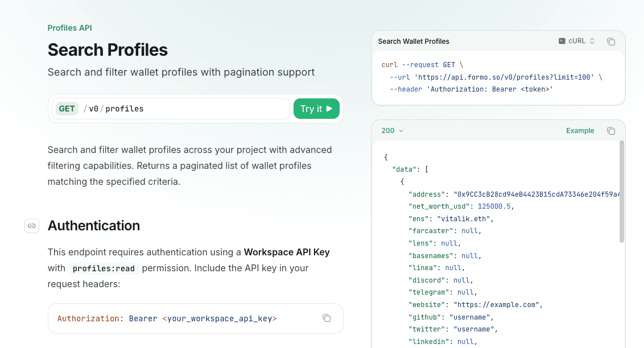Copy the Authorization Bearer header snippet

tap(327, 318)
